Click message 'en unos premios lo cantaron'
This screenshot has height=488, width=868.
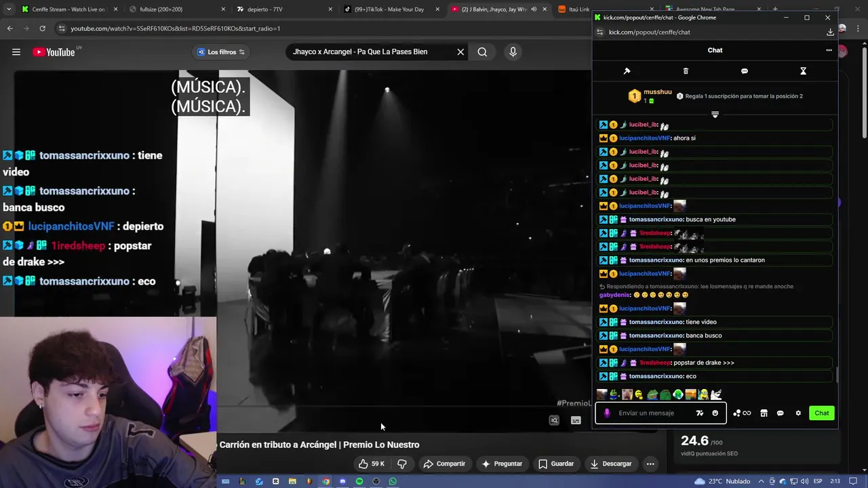pos(725,260)
